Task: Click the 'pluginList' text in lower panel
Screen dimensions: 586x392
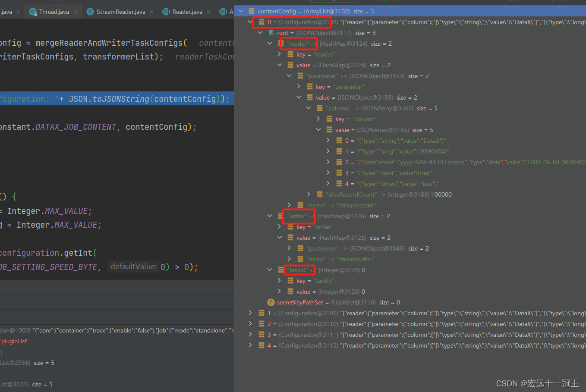Action: coord(14,341)
